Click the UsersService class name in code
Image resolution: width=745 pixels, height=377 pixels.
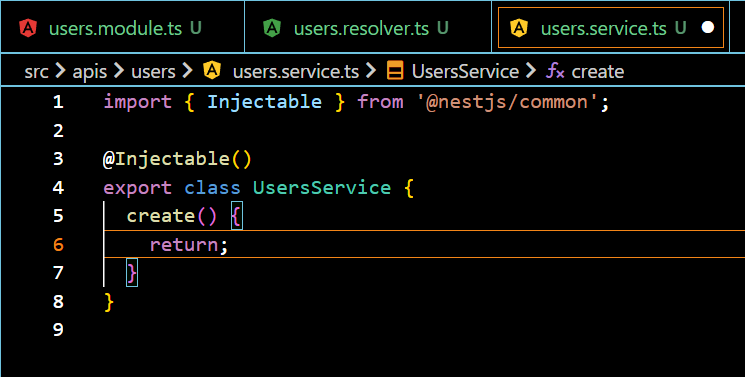pos(322,188)
